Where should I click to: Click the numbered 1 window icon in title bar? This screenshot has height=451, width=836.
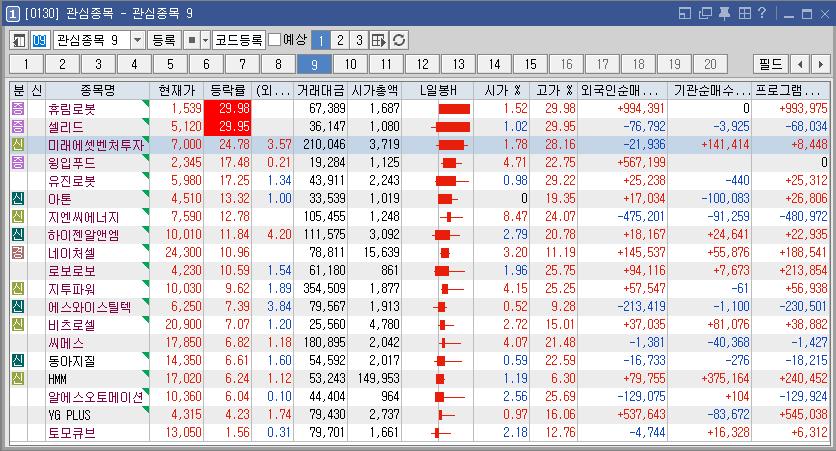[13, 14]
